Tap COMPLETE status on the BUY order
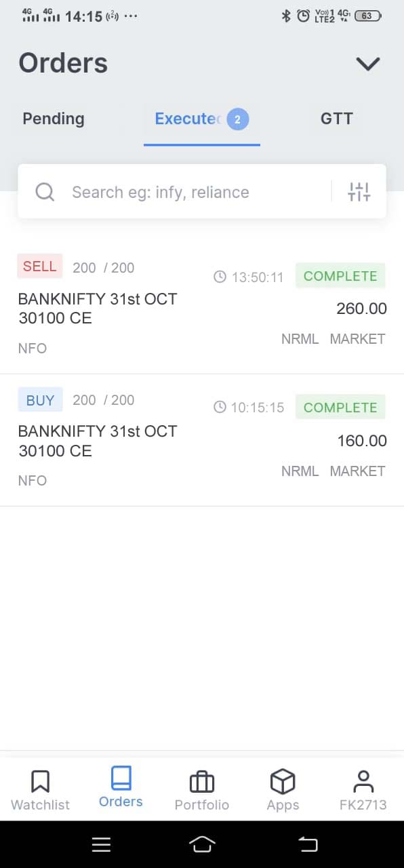 (x=340, y=408)
